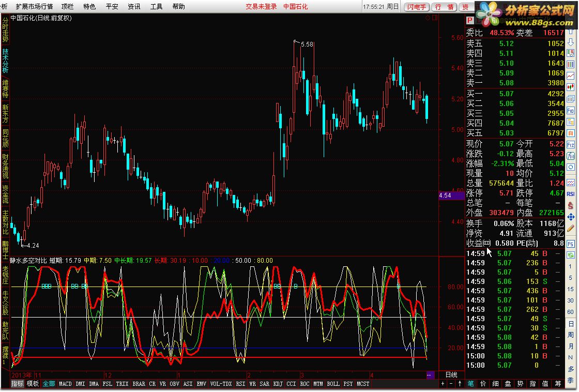Click the 日线 period label below chart axis
The height and width of the screenshot is (392, 579).
pos(451,374)
